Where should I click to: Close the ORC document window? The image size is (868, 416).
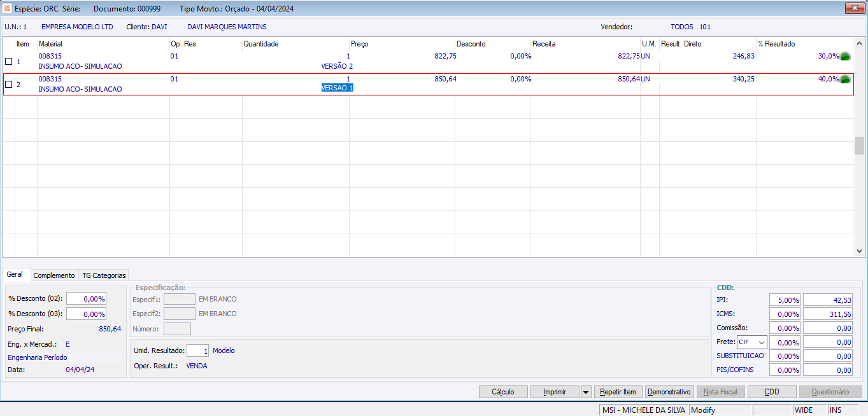854,8
